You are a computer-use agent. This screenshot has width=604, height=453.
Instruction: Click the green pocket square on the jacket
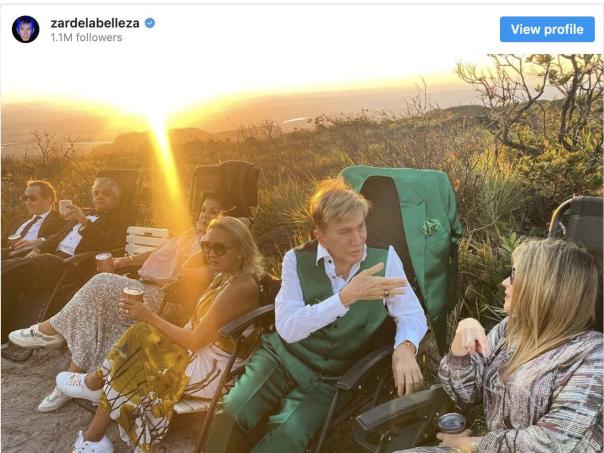coord(431,227)
